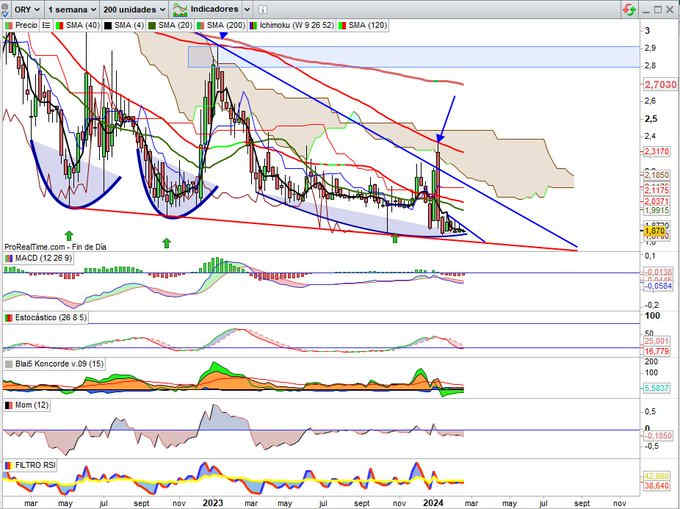Open the 1 semana timeframe dropdown
The width and height of the screenshot is (680, 509).
pos(72,9)
